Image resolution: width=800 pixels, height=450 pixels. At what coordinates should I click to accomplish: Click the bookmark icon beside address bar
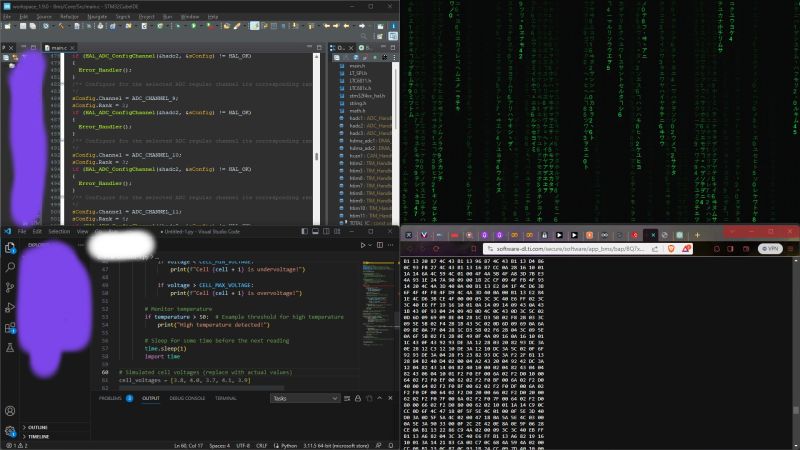pyautogui.click(x=473, y=248)
